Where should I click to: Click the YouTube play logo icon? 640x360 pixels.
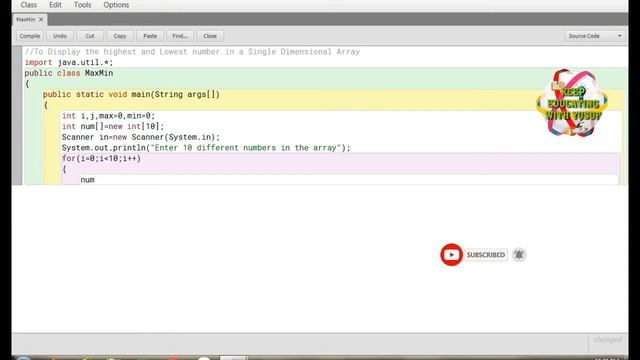pos(451,255)
